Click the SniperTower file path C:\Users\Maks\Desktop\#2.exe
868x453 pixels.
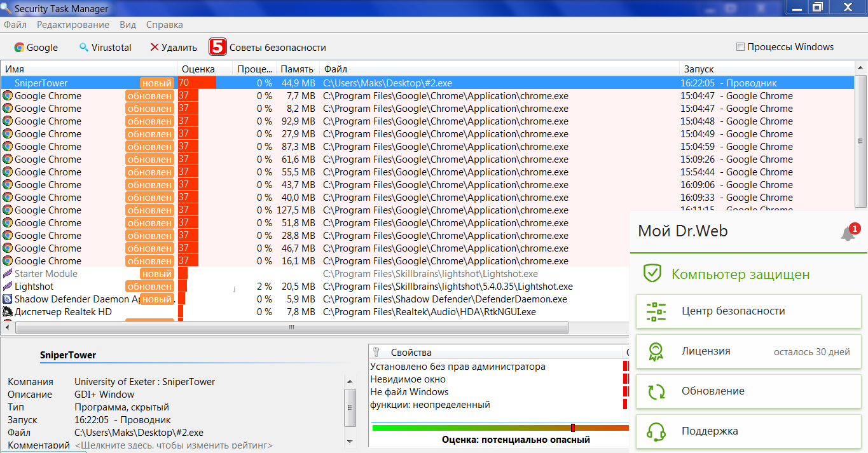388,83
